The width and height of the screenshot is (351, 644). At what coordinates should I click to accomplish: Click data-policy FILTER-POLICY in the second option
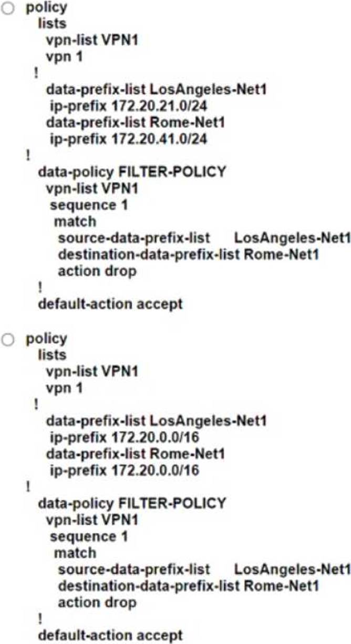pos(132,503)
